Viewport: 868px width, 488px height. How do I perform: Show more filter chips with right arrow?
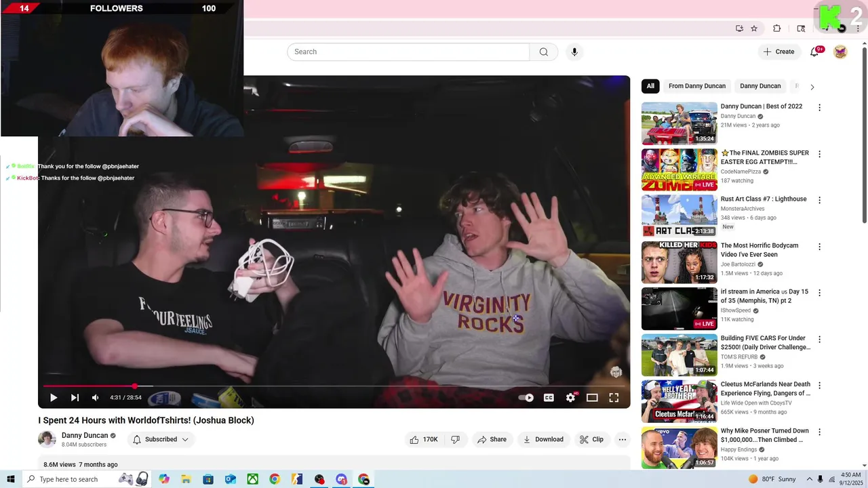(812, 87)
